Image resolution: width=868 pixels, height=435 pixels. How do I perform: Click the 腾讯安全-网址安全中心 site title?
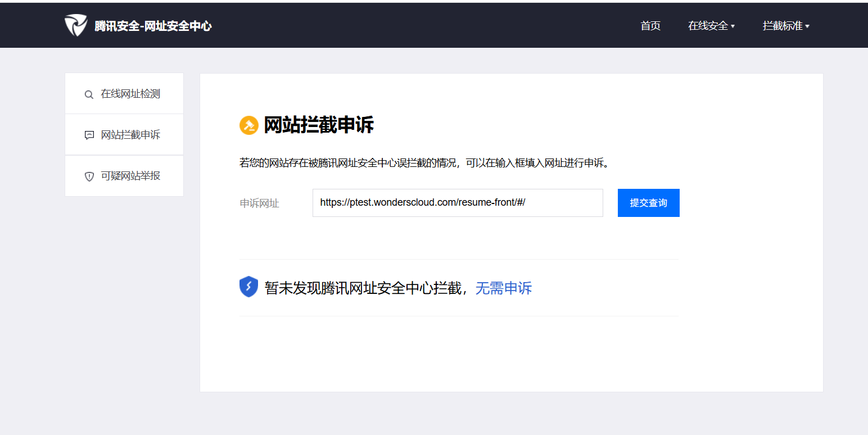(153, 26)
